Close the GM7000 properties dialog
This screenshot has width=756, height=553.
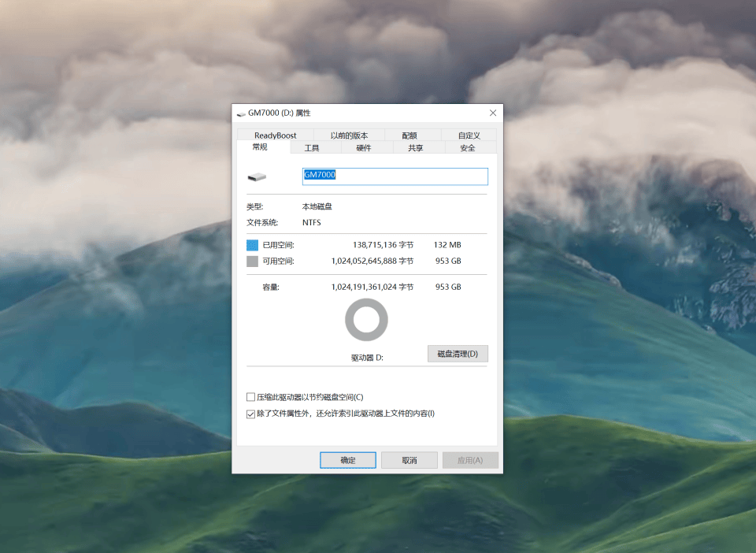tap(493, 113)
